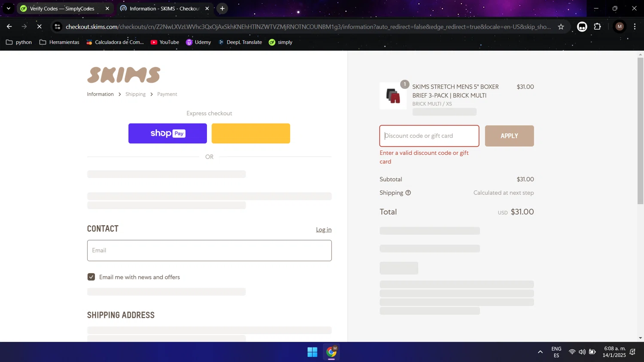
Task: Show hidden system tray icons
Action: point(540,352)
